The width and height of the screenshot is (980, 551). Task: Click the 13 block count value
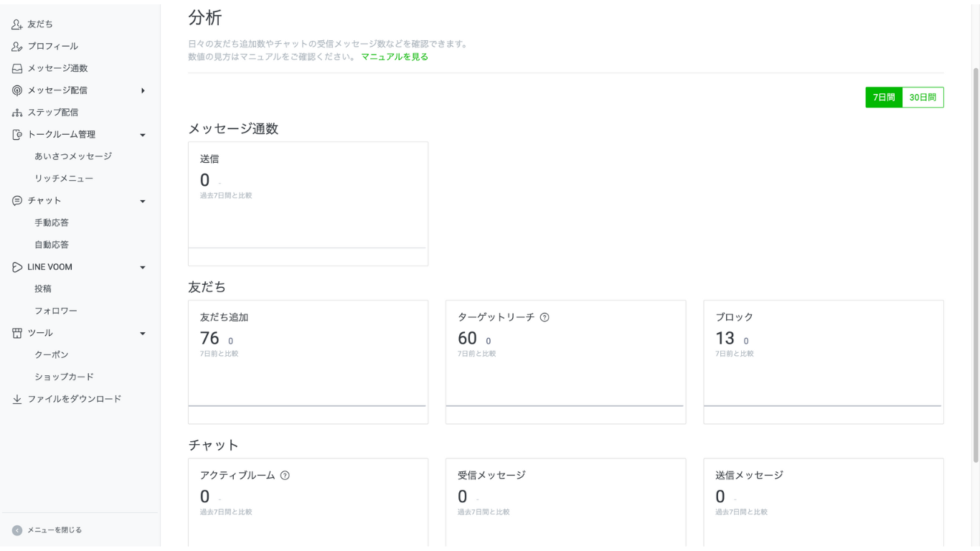[x=725, y=339]
